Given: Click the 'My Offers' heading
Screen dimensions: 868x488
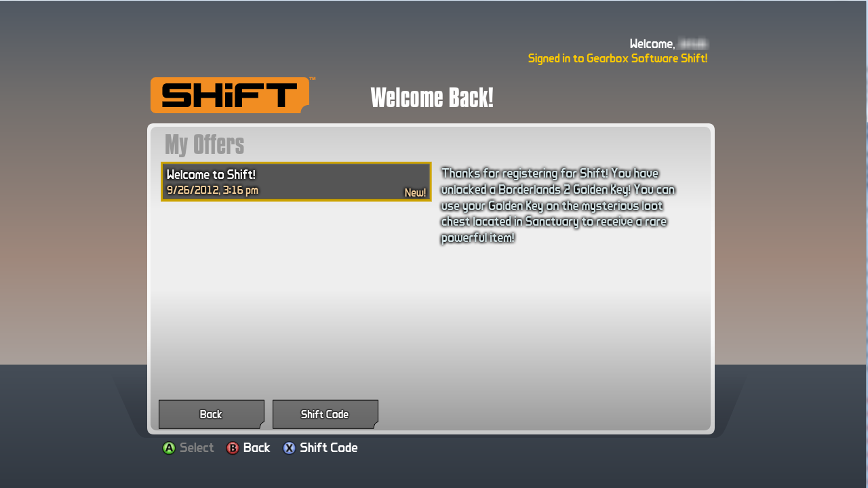Looking at the screenshot, I should click(204, 144).
